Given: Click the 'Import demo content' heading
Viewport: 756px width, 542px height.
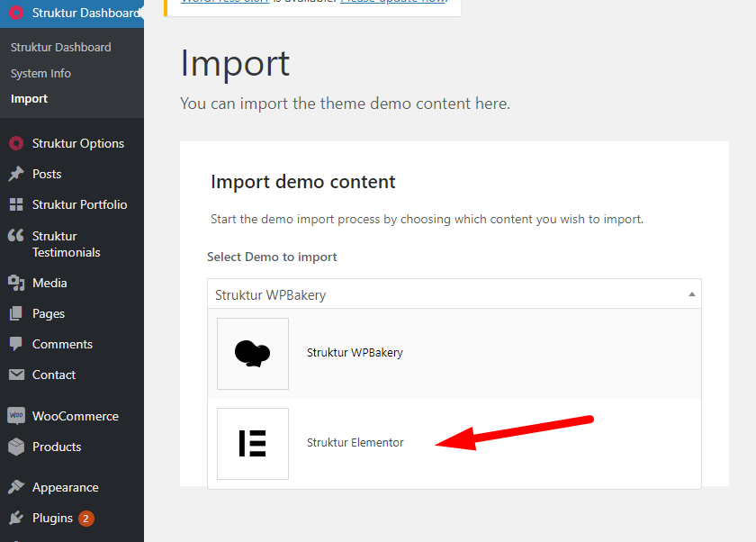Looking at the screenshot, I should click(x=302, y=182).
